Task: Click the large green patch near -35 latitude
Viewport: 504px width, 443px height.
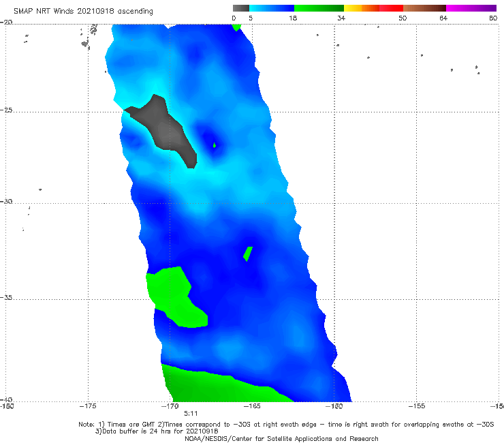Action: (175, 298)
